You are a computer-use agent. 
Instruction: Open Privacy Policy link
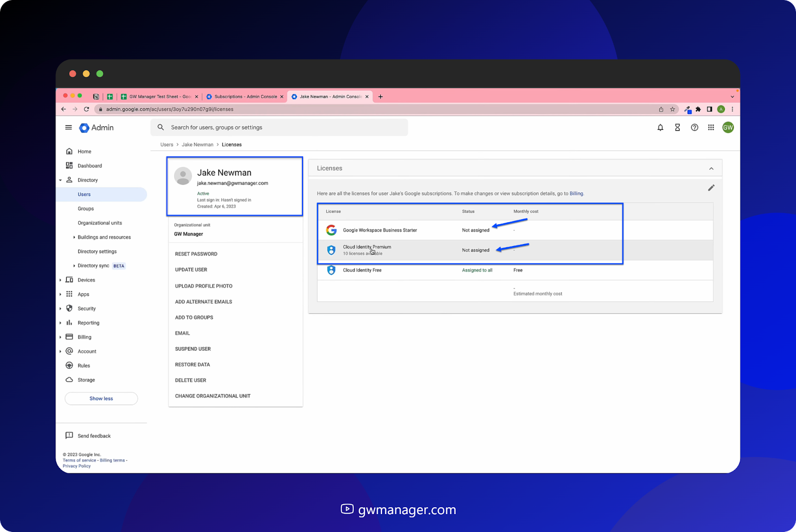pyautogui.click(x=77, y=466)
